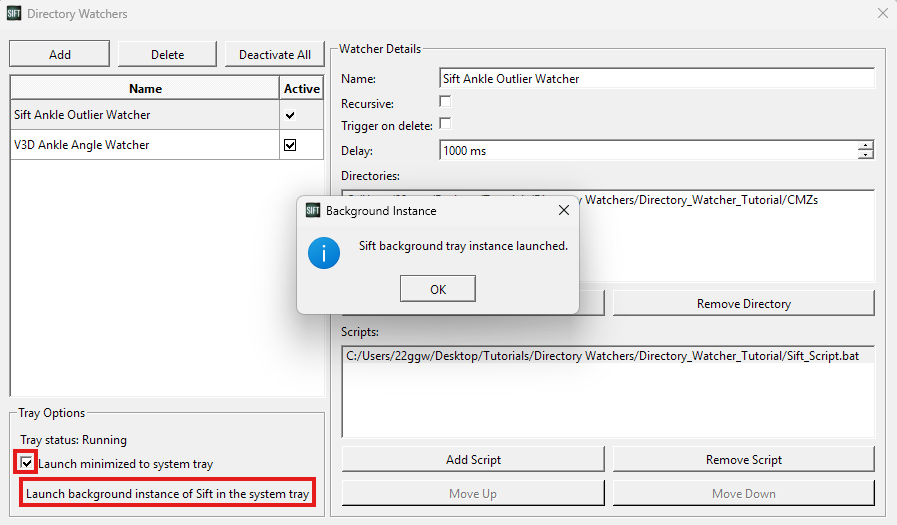Image resolution: width=897 pixels, height=525 pixels.
Task: Decrease Delay with the down stepper arrow
Action: (866, 155)
